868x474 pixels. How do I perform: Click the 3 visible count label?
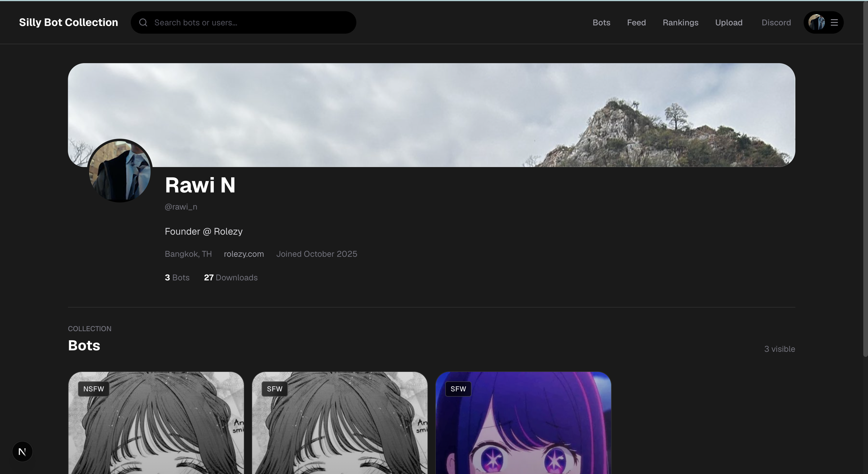pos(779,349)
